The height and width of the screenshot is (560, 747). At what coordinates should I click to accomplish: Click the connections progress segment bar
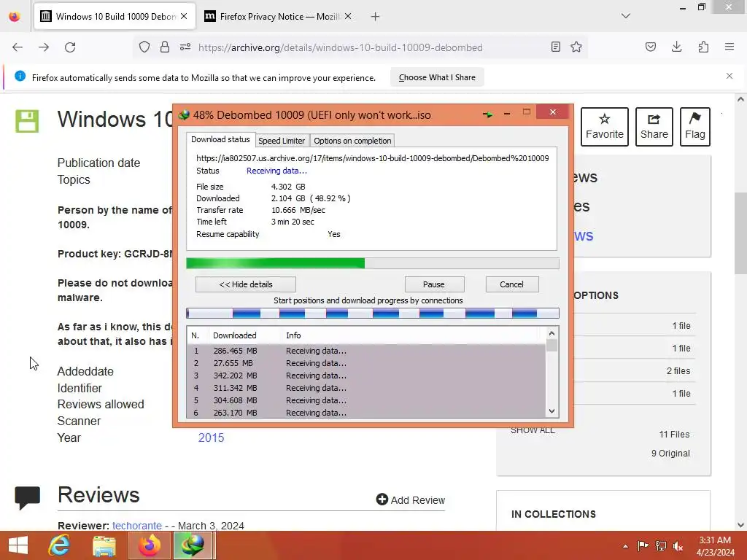[373, 314]
